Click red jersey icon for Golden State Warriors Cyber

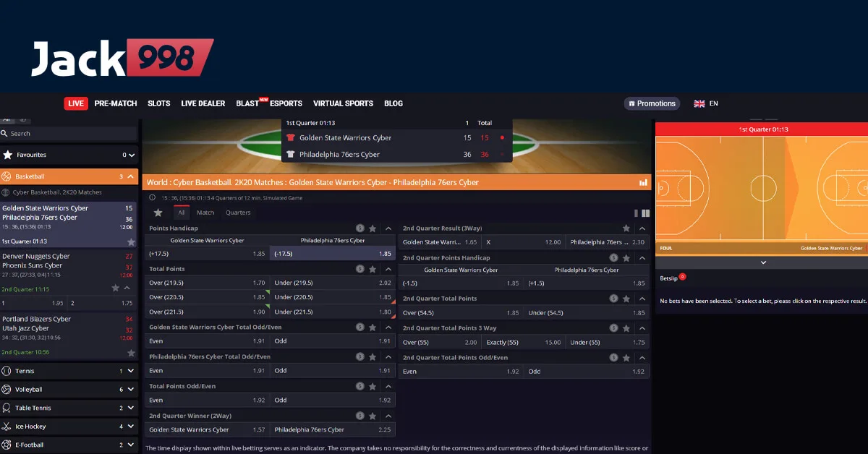[x=291, y=137]
